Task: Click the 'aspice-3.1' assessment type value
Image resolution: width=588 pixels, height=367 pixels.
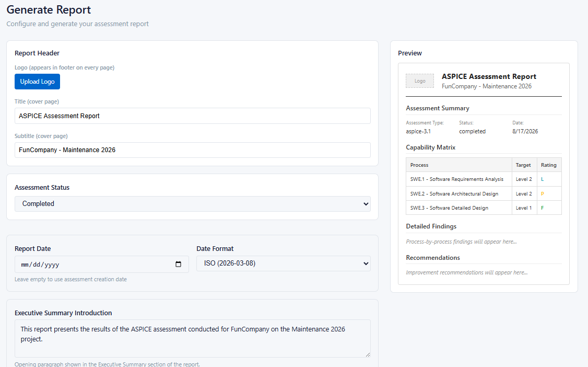Action: 418,131
